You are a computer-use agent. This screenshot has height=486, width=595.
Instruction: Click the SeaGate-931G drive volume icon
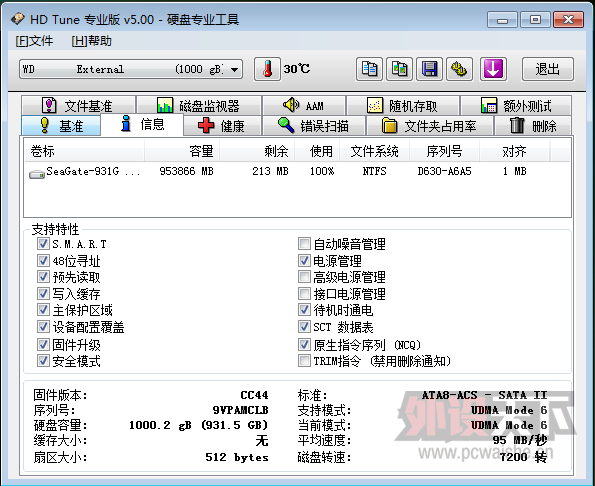coord(37,174)
